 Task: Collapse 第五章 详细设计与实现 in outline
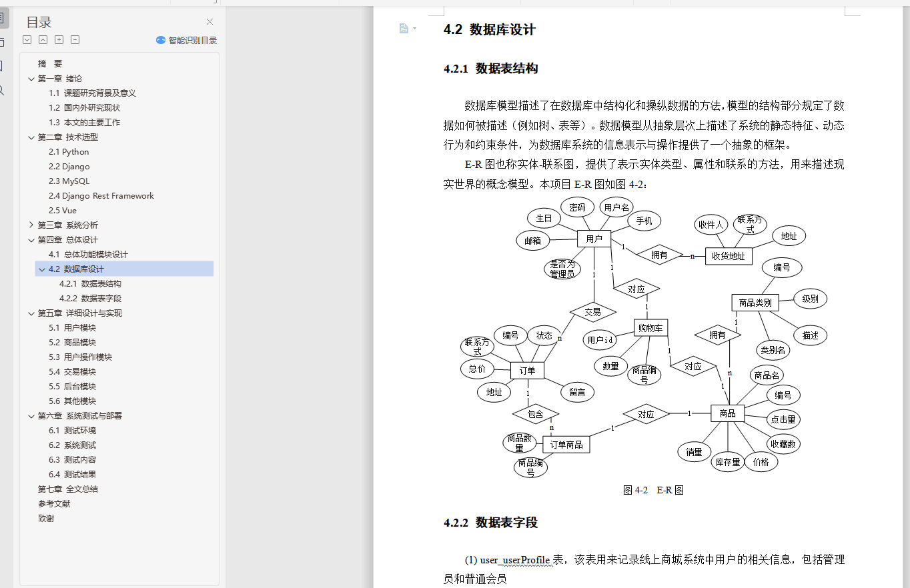(x=31, y=313)
